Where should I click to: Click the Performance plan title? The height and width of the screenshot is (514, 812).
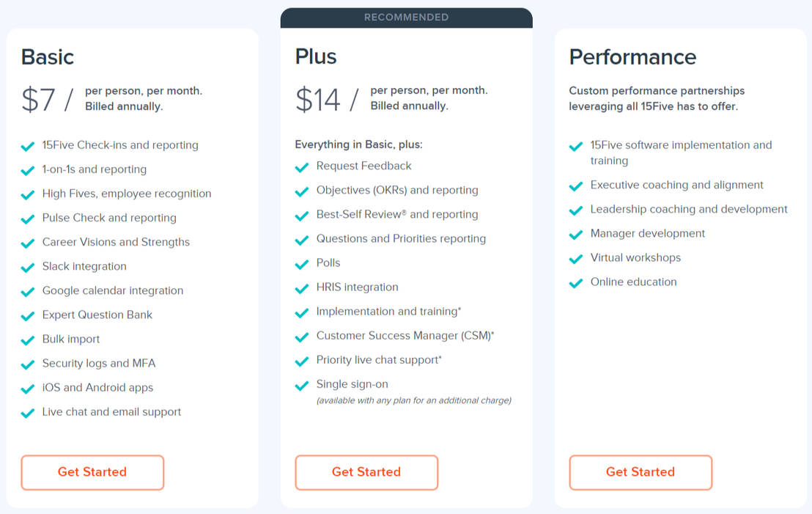click(x=632, y=56)
